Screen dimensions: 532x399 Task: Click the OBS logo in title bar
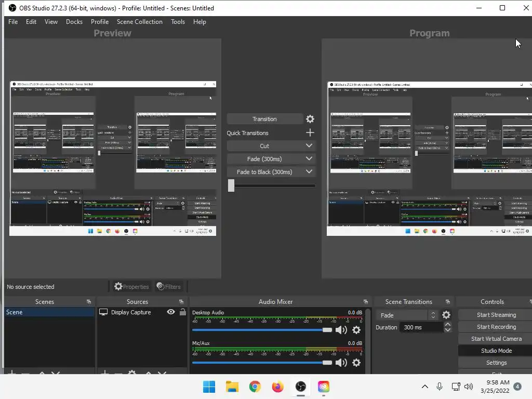pos(12,8)
